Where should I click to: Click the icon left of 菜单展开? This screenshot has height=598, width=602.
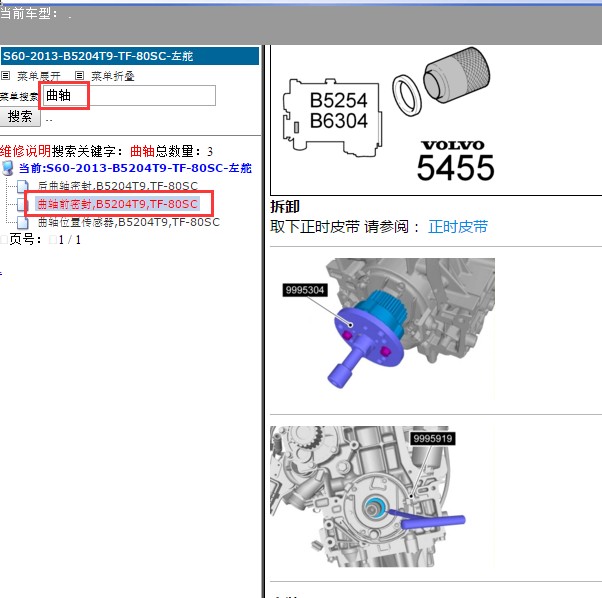pyautogui.click(x=5, y=76)
